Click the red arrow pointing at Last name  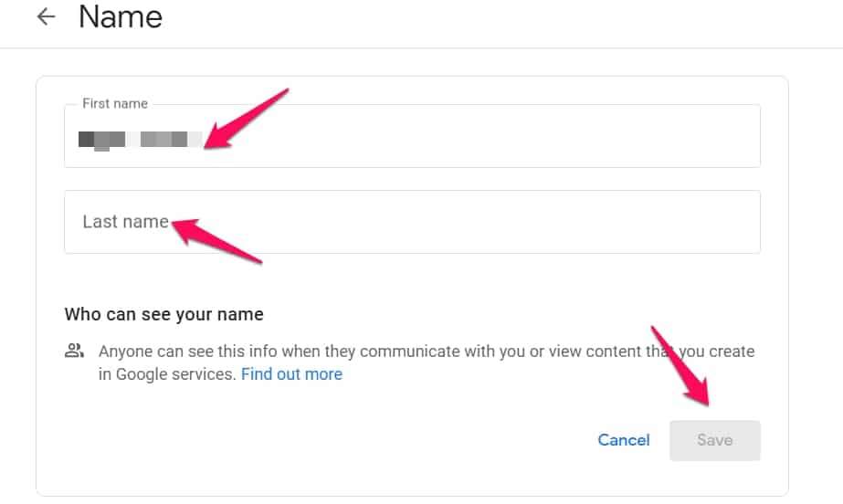pyautogui.click(x=217, y=240)
